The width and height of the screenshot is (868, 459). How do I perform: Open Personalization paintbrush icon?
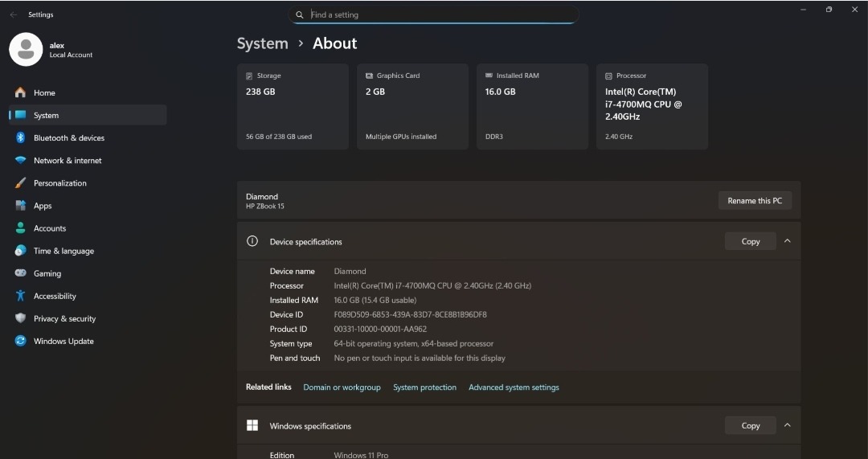(x=20, y=183)
